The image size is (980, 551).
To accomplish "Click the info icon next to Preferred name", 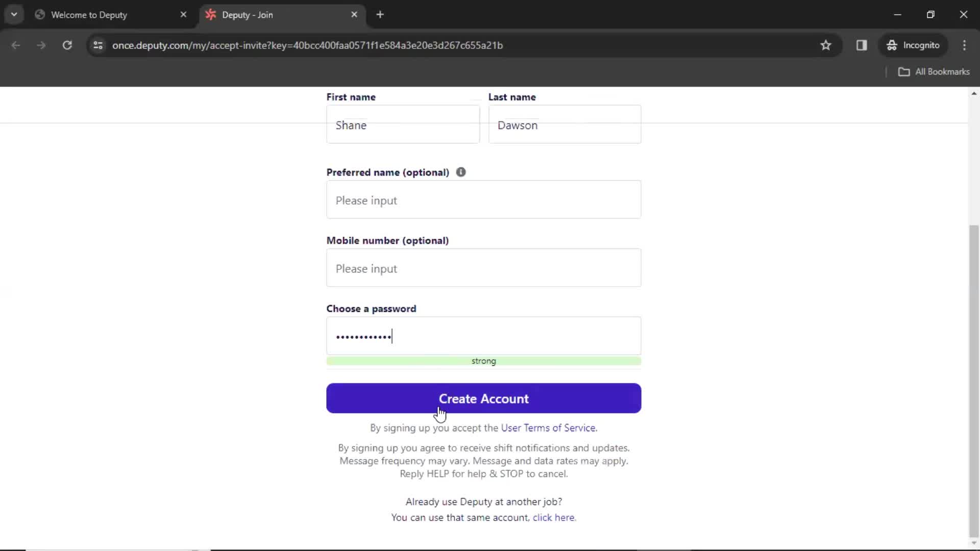I will click(461, 171).
